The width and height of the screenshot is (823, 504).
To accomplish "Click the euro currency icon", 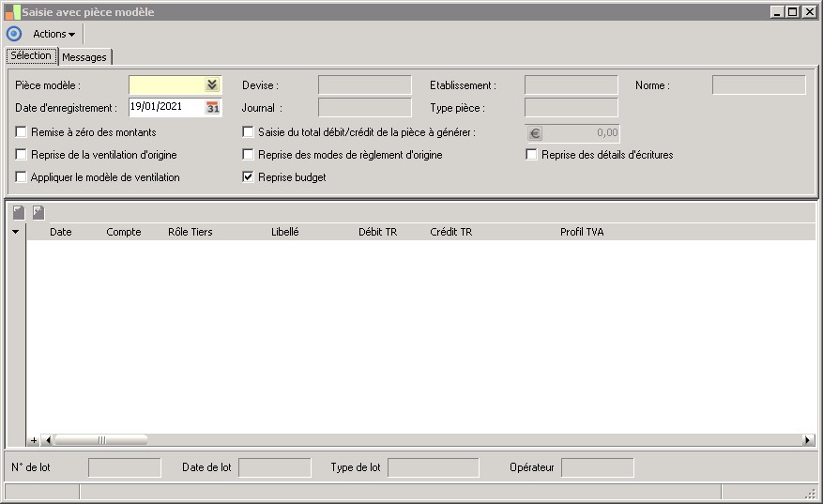I will point(535,133).
